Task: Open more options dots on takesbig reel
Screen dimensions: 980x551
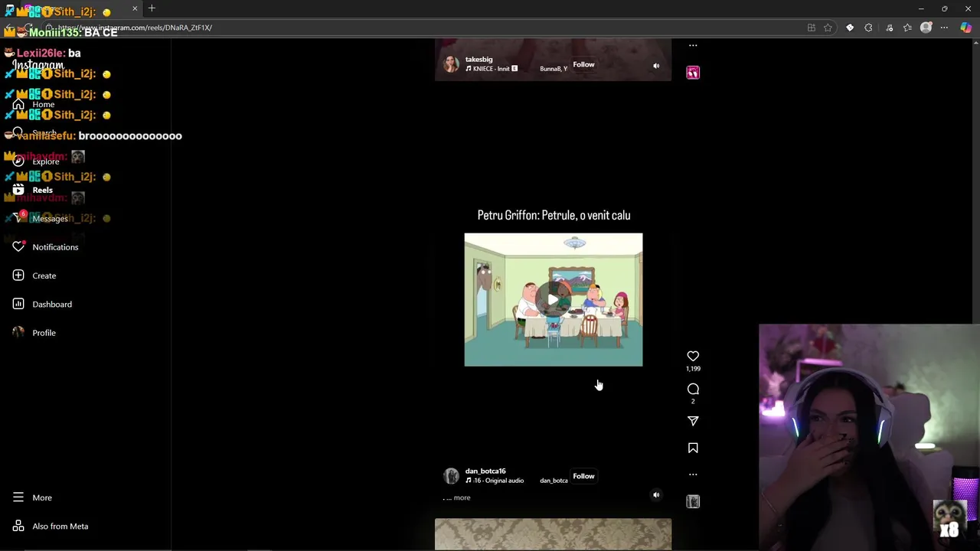Action: coord(693,45)
